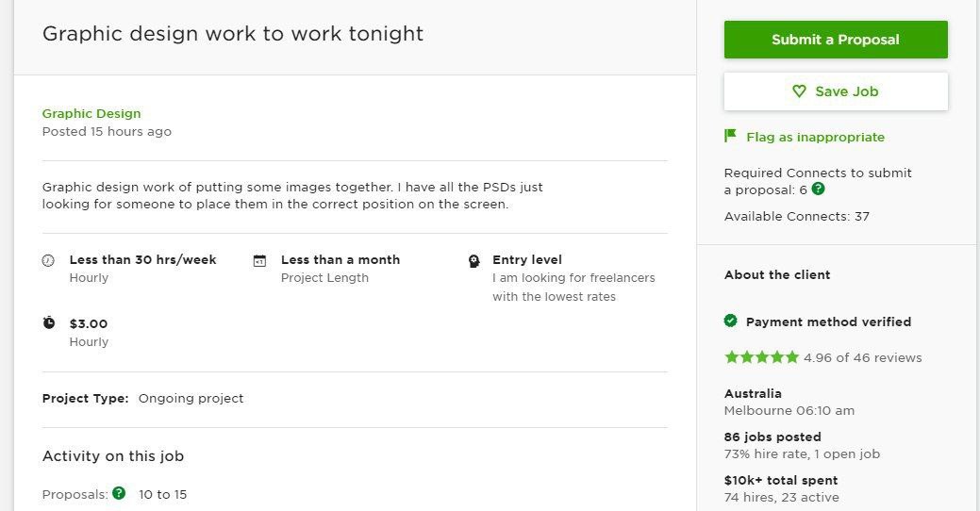980x511 pixels.
Task: Click the About the client heading
Action: 777,275
